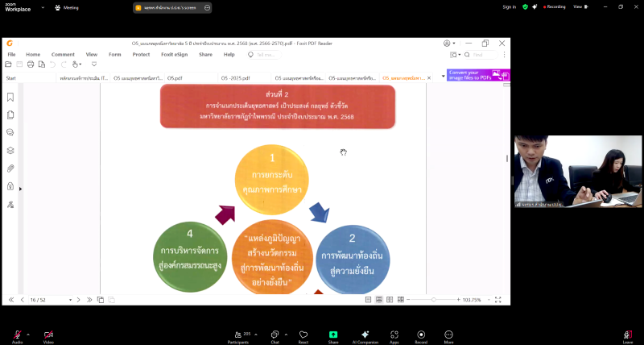Open the Comments panel in sidebar
Viewport: 644px width, 345px height.
(x=10, y=132)
